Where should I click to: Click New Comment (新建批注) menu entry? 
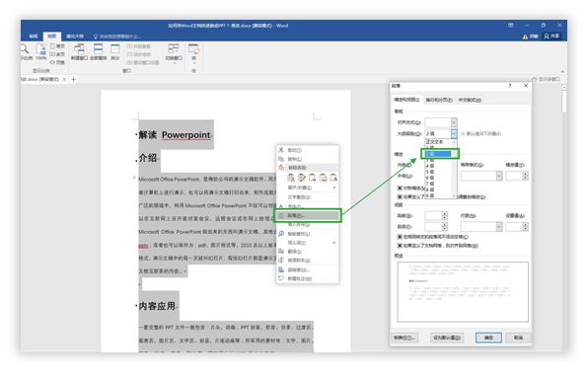(308, 278)
